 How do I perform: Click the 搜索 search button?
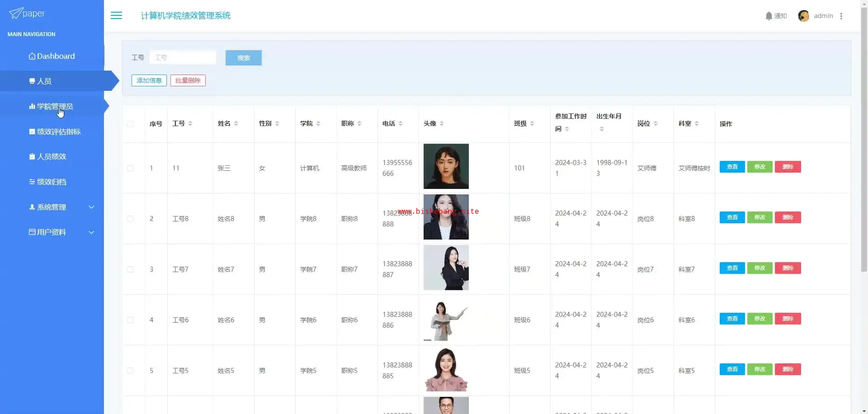pos(244,58)
